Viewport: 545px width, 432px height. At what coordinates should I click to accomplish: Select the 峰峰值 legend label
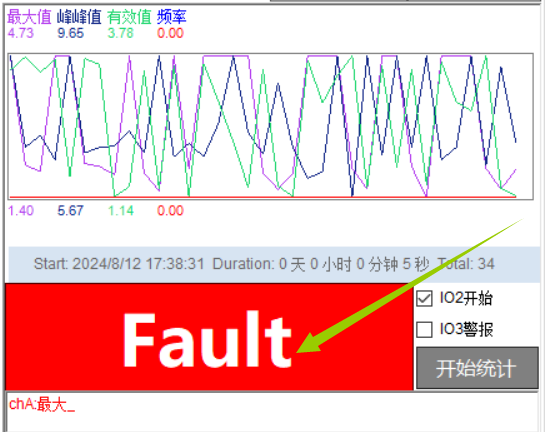point(79,17)
